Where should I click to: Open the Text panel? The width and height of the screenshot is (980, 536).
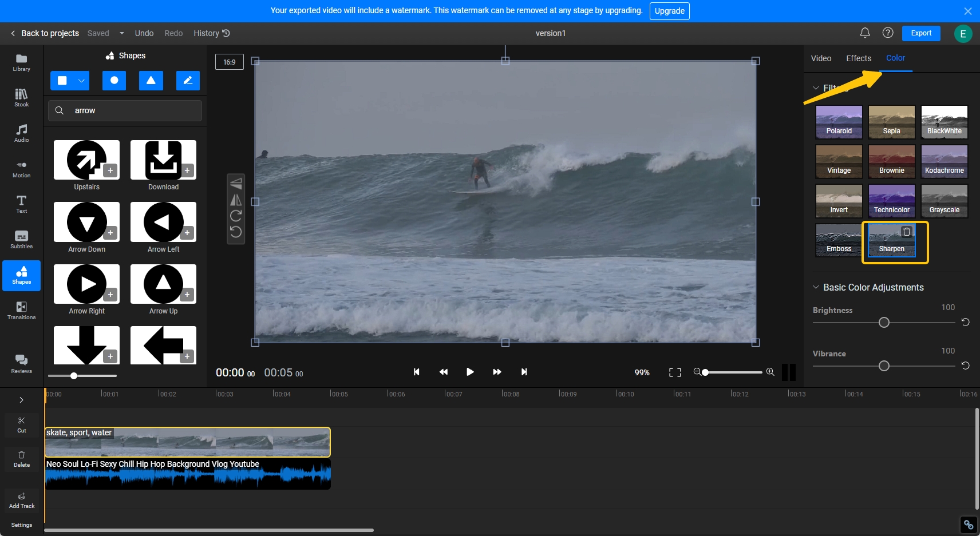(x=21, y=204)
